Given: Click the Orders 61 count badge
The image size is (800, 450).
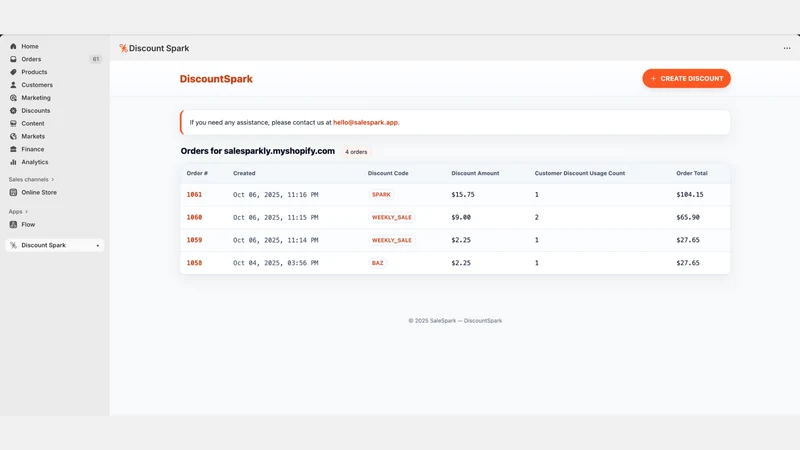Looking at the screenshot, I should tap(96, 59).
